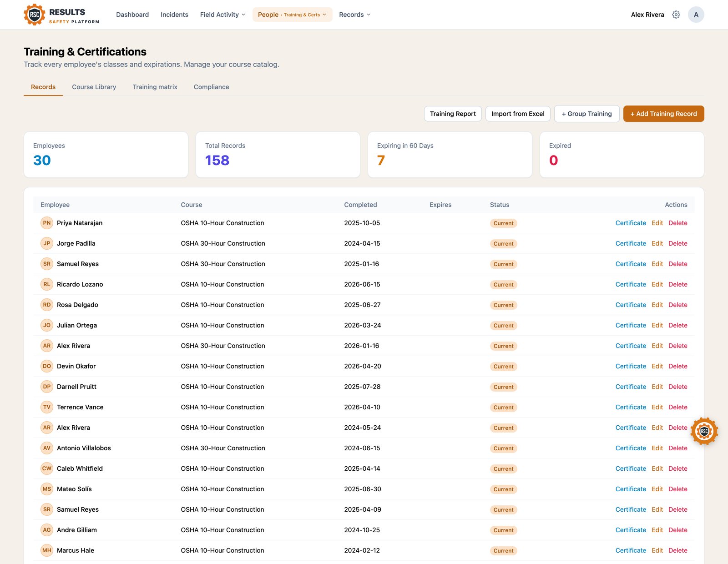Click Marcus Hale's MH avatar

(47, 550)
